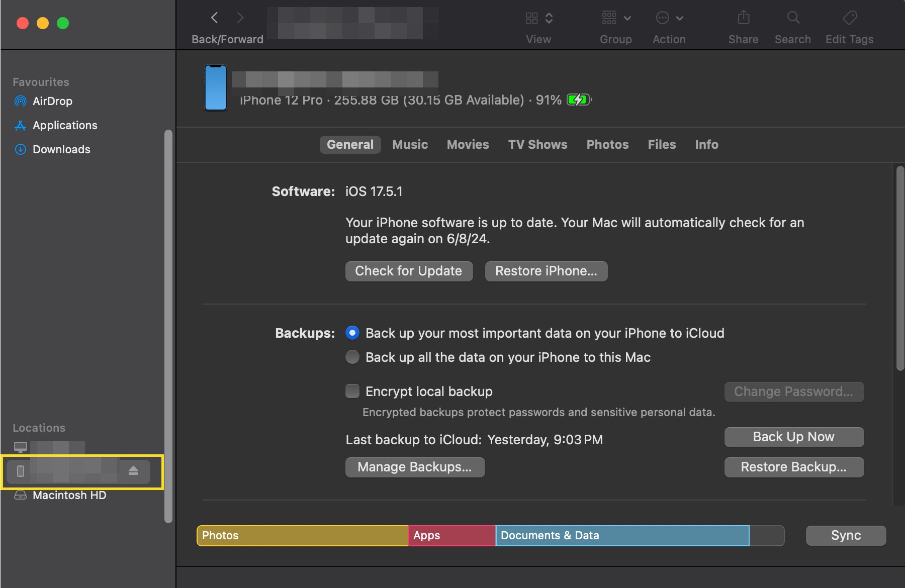Click the Back Up Now button
Image resolution: width=905 pixels, height=588 pixels.
pyautogui.click(x=794, y=437)
